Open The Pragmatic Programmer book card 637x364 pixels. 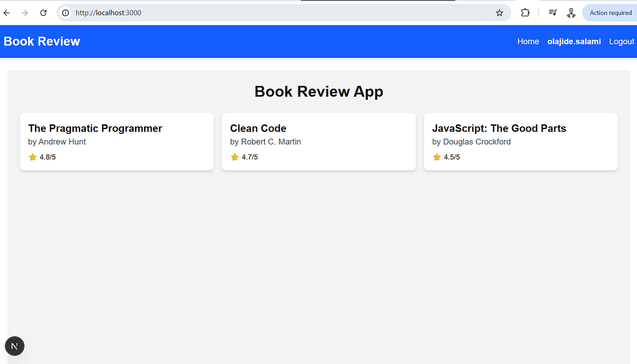pos(116,141)
